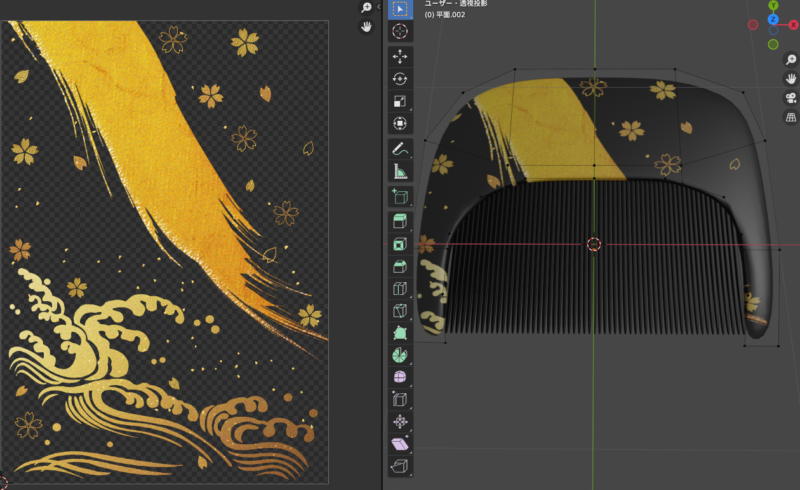Viewport: 800px width, 490px height.
Task: Activate the 3D Cursor tool
Action: point(400,31)
